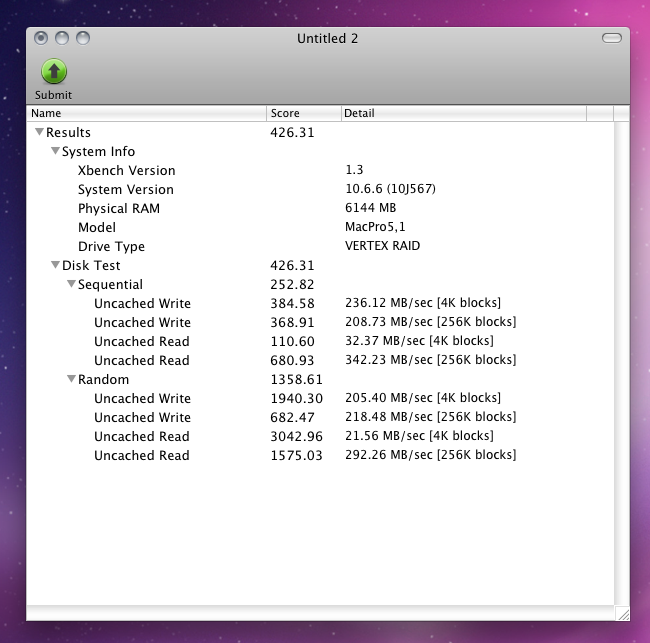Collapse the Random results group
This screenshot has height=643, width=650.
tap(71, 379)
